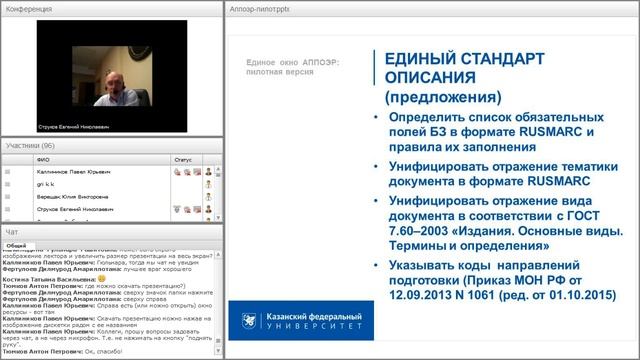Click chat scrollbar up arrow
Viewport: 640px width, 360px height.
click(218, 255)
